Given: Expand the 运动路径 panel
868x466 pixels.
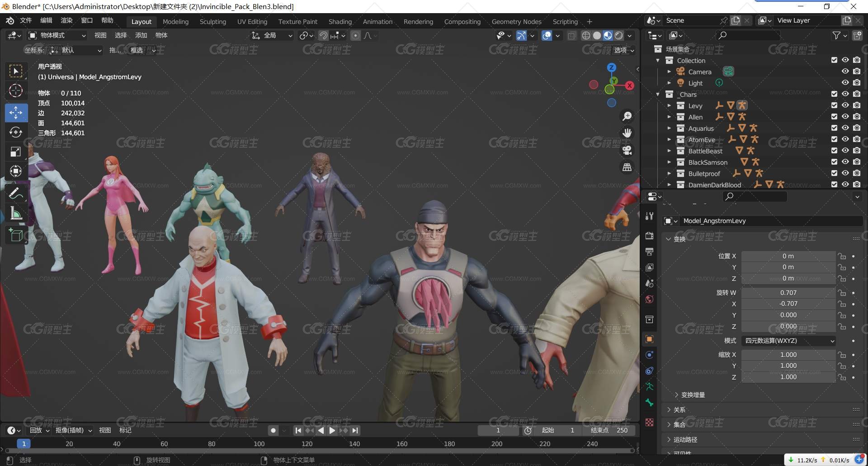Looking at the screenshot, I should (x=682, y=440).
